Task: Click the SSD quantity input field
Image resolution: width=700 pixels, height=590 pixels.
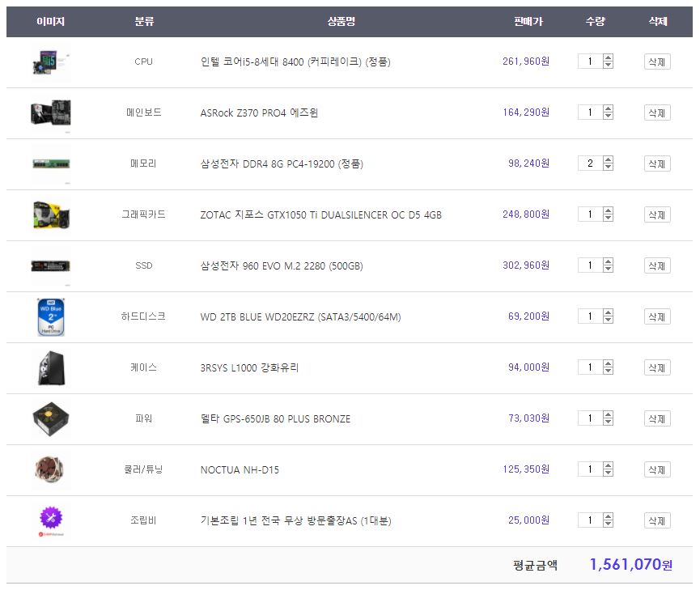Action: pyautogui.click(x=590, y=265)
